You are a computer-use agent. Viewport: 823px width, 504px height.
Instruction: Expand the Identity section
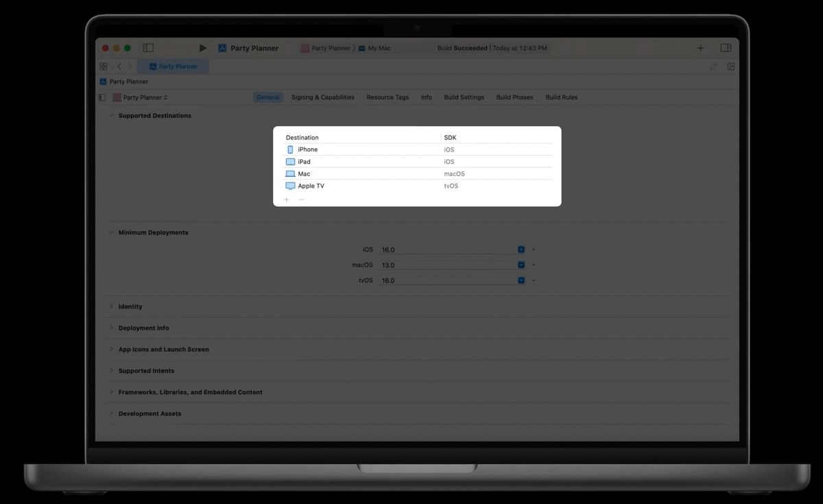point(111,307)
